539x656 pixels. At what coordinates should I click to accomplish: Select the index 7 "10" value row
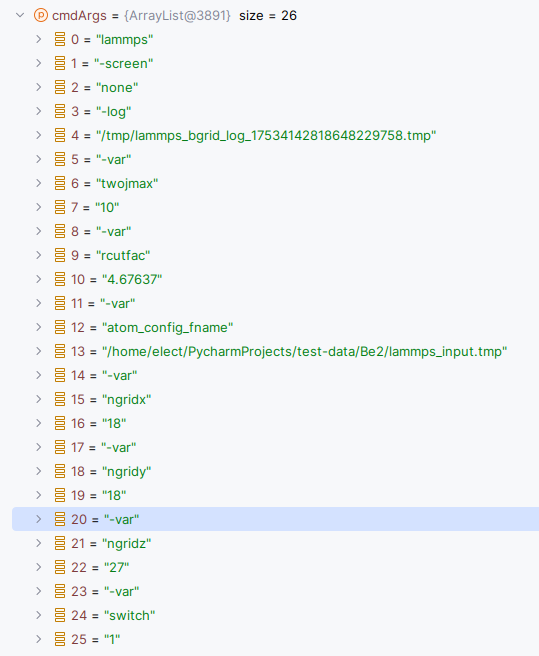point(275,207)
